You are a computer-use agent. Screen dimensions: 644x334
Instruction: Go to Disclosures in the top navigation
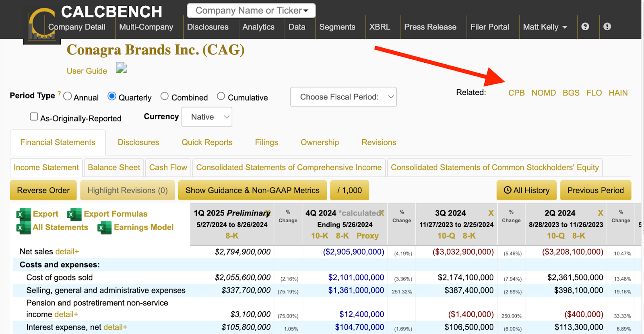[208, 27]
